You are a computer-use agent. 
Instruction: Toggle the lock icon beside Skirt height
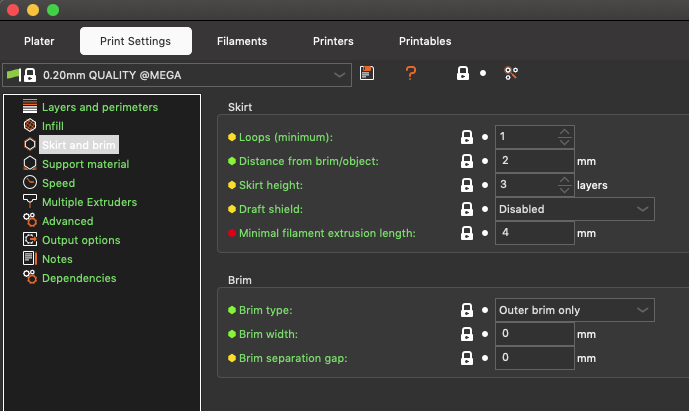[x=466, y=185]
